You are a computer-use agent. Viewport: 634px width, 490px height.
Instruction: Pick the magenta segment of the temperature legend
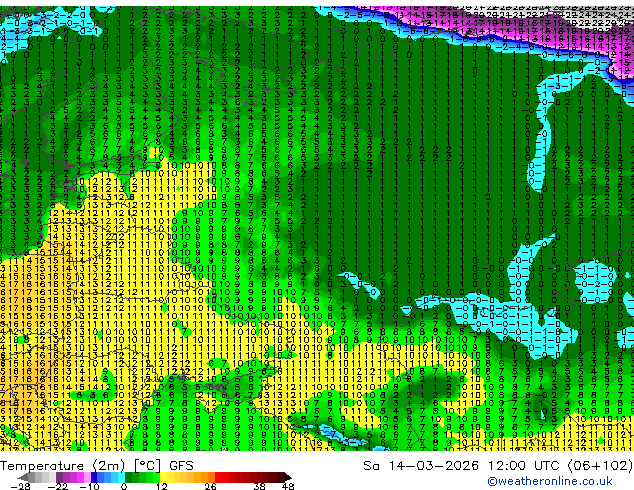[80, 477]
